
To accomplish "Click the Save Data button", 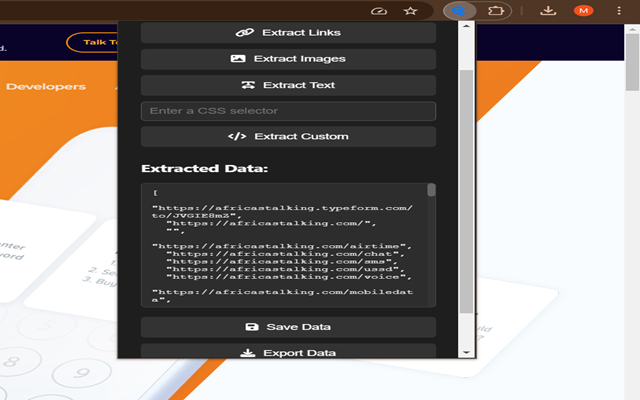I will 288,327.
